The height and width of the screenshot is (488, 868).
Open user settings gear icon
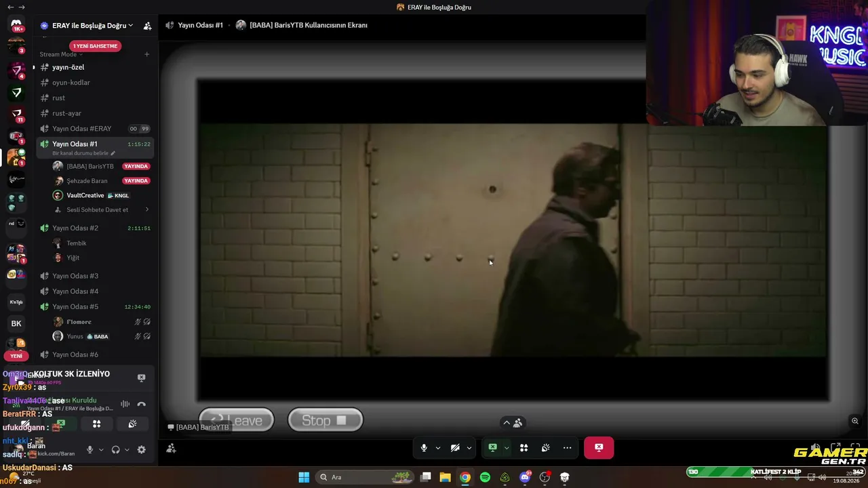(141, 449)
